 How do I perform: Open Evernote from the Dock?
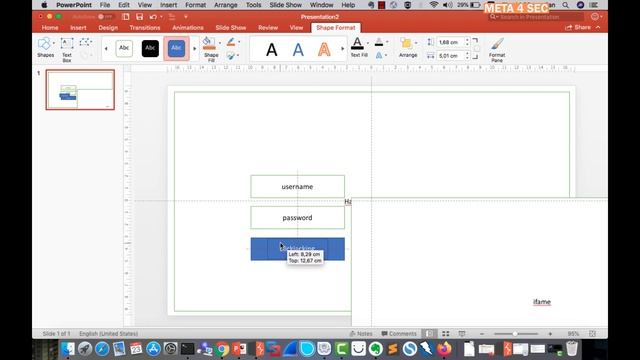pos(376,349)
